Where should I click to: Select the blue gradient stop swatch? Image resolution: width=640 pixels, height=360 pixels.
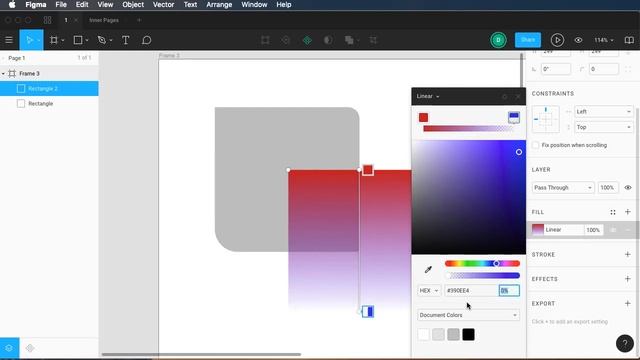[x=513, y=118]
